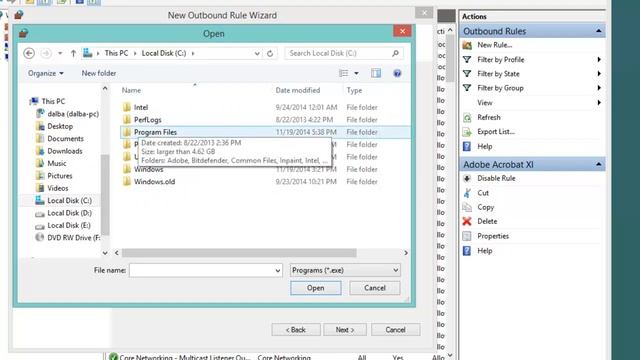Click the Filter by Profile funnel icon

click(x=467, y=60)
